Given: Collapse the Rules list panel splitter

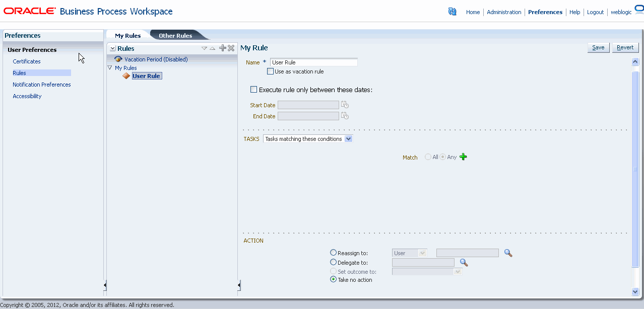Looking at the screenshot, I should click(x=239, y=285).
